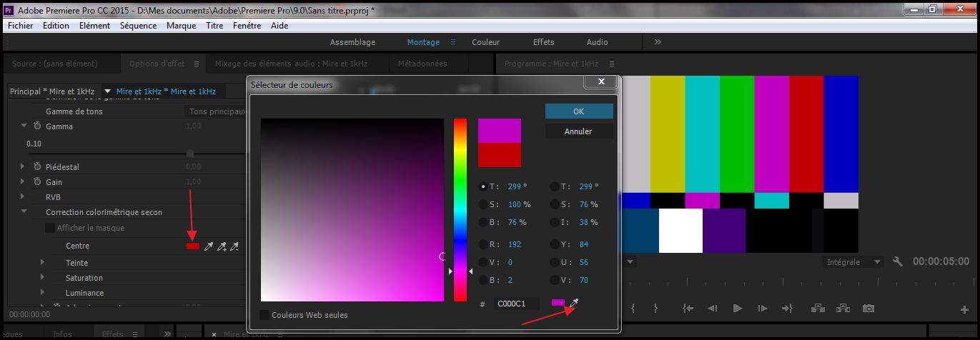Click the eyedropper next to the Centre swatch
This screenshot has width=980, height=340.
pyautogui.click(x=209, y=246)
